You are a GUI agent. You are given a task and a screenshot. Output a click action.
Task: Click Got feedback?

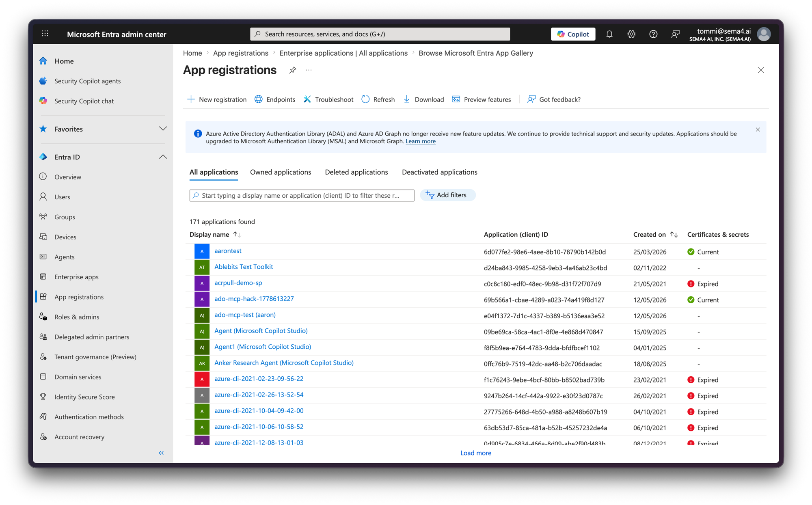click(554, 99)
